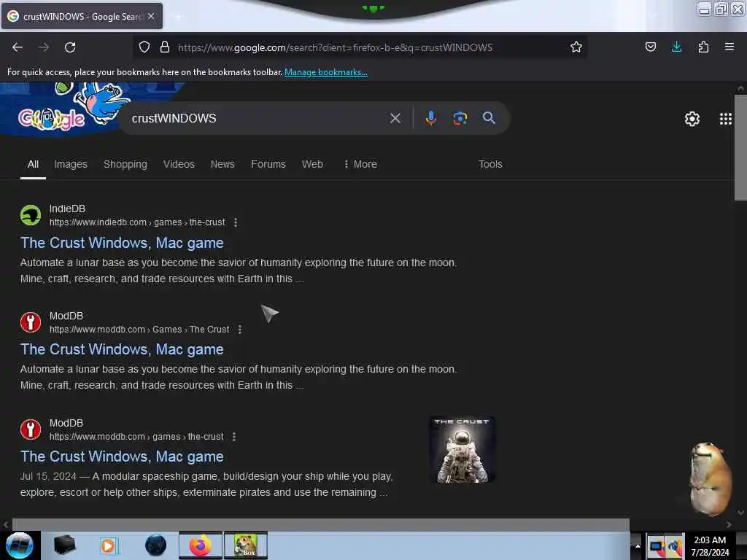
Task: Click the network system tray icon
Action: coord(656,547)
